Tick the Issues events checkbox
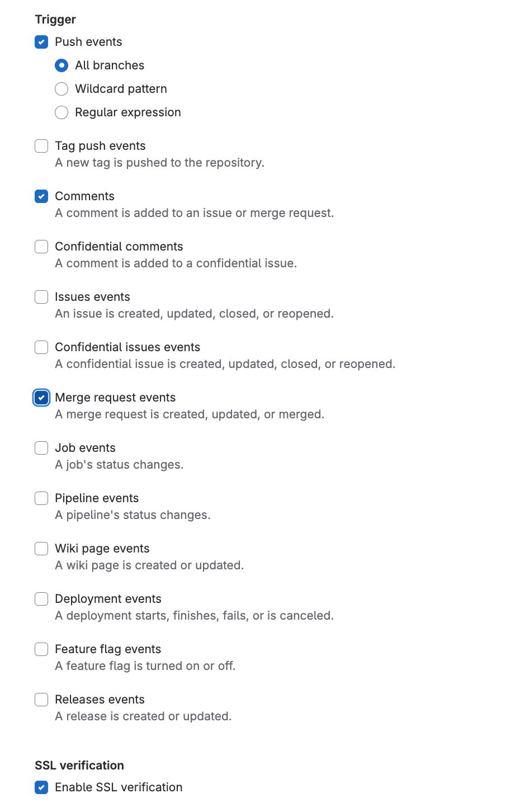 [x=41, y=297]
